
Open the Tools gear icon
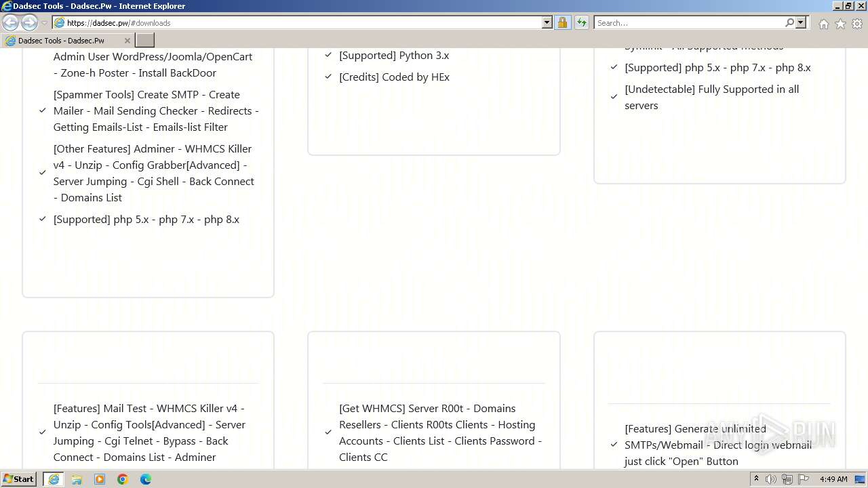coord(857,24)
